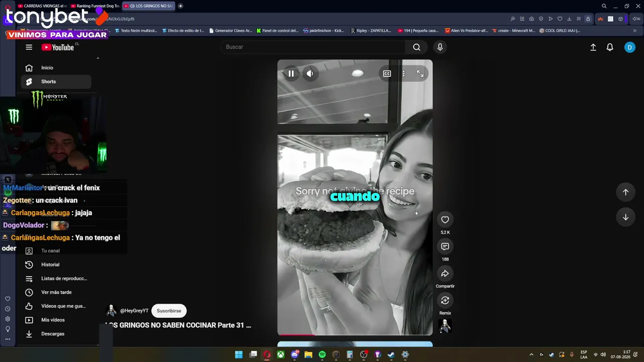Search with the magnifier button
Viewport: 644px width, 362px height.
click(417, 47)
